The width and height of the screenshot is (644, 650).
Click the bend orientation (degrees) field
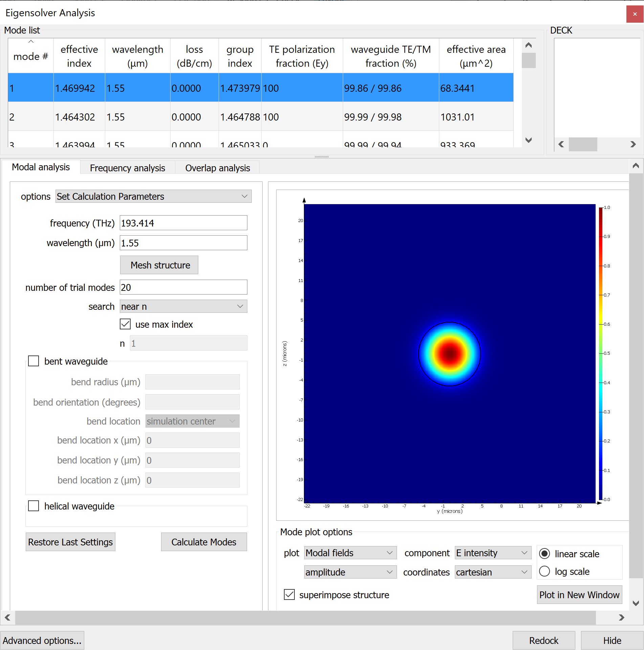pyautogui.click(x=192, y=402)
